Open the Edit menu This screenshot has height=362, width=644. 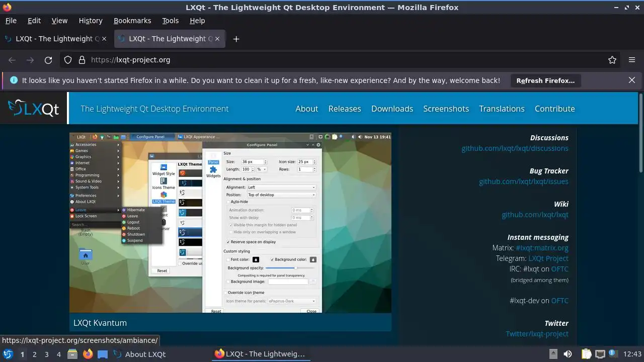coord(34,21)
